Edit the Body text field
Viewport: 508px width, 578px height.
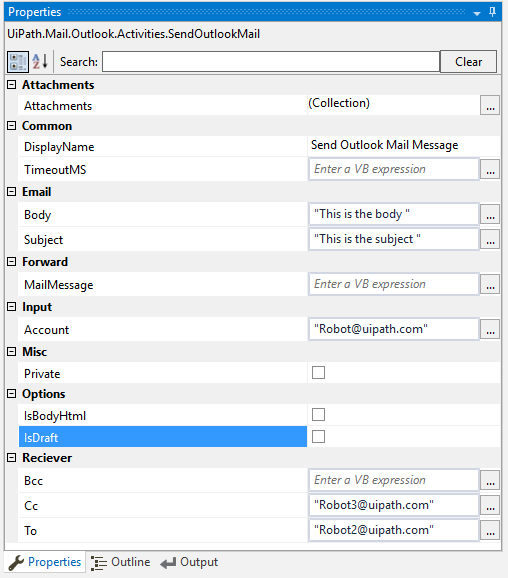(394, 215)
